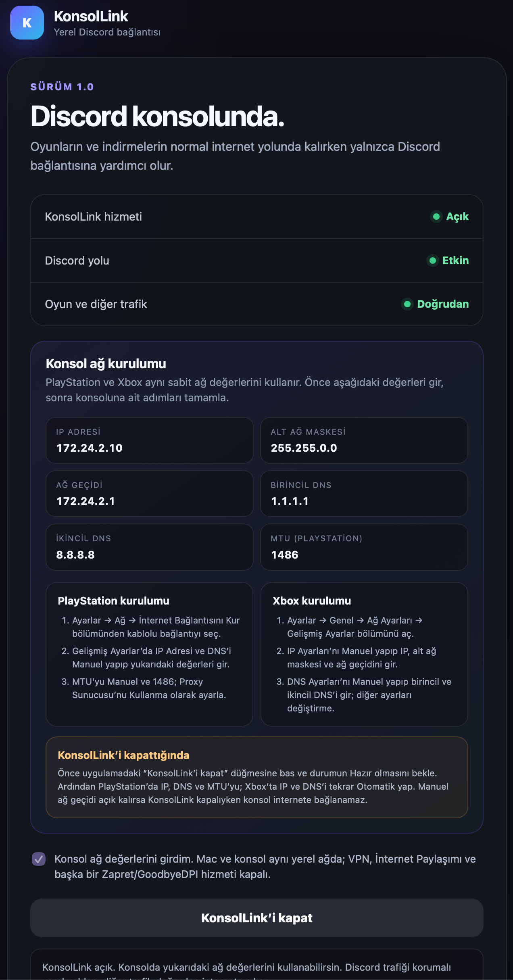
Task: Click the MTU (PLAYSTATION) field label
Action: point(317,538)
